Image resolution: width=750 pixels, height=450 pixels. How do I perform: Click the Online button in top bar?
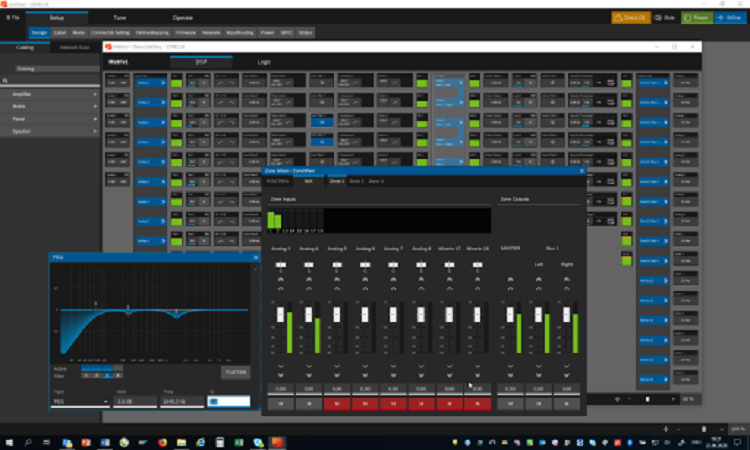729,18
